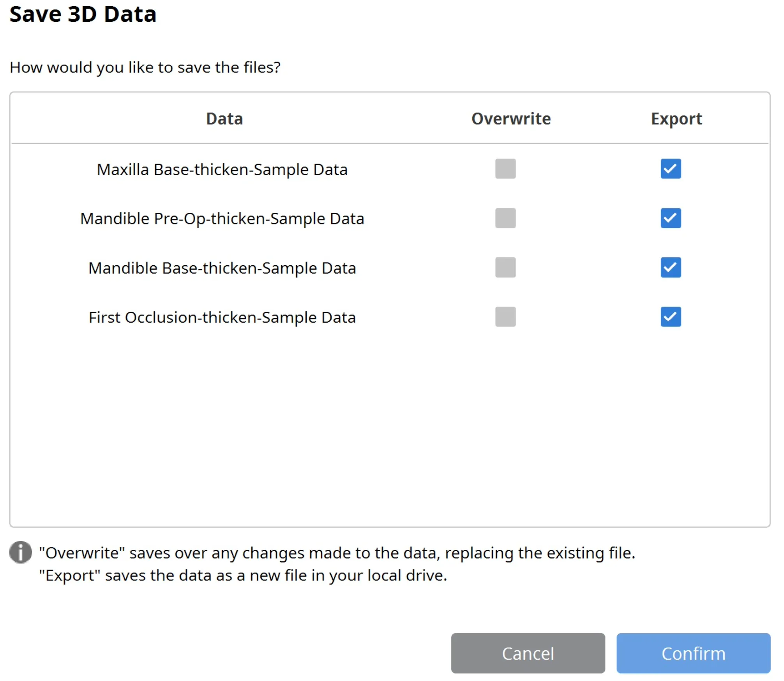This screenshot has width=784, height=681.
Task: Click the Export explanation sentence
Action: 243,575
